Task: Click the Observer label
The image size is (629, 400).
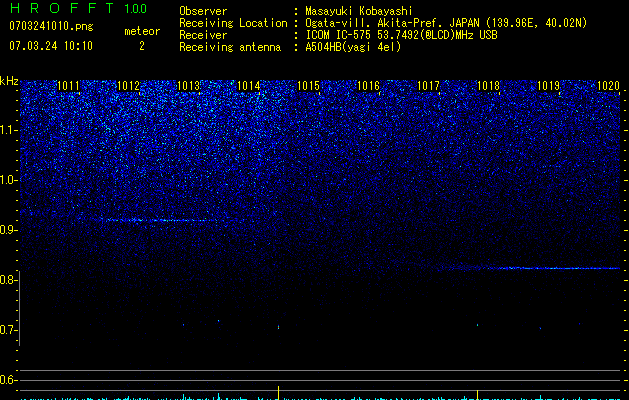Action: tap(203, 11)
